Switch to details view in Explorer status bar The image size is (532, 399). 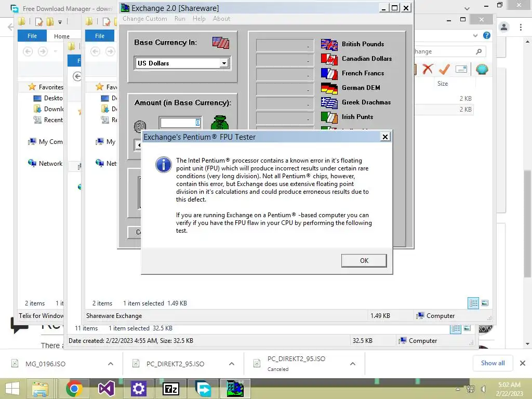(473, 303)
